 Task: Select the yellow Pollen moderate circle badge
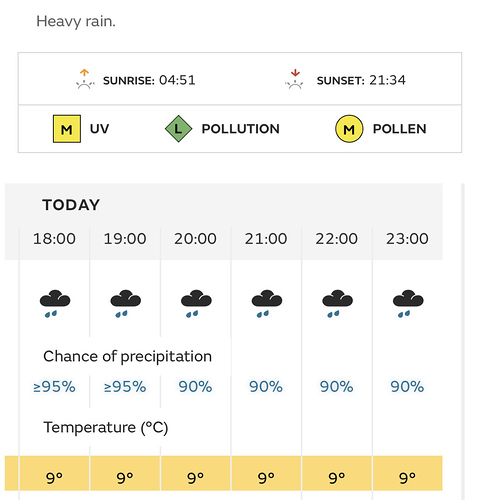[x=349, y=129]
